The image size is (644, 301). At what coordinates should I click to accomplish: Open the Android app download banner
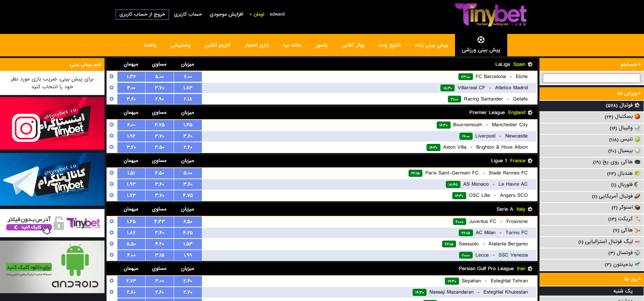[52, 267]
